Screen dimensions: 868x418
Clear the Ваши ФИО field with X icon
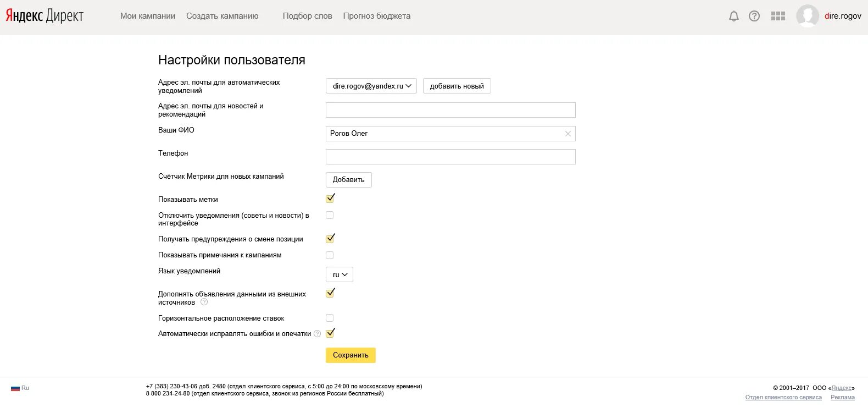[568, 134]
